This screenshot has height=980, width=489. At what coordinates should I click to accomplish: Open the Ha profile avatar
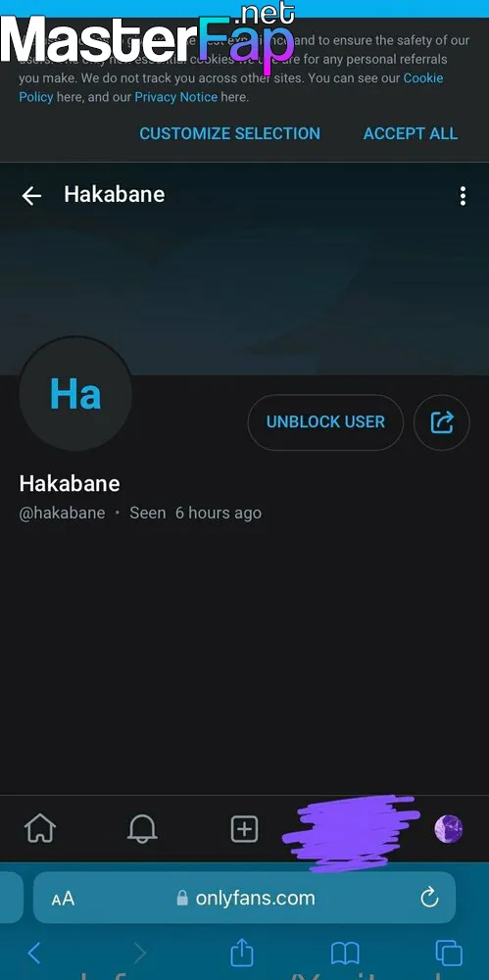(75, 394)
